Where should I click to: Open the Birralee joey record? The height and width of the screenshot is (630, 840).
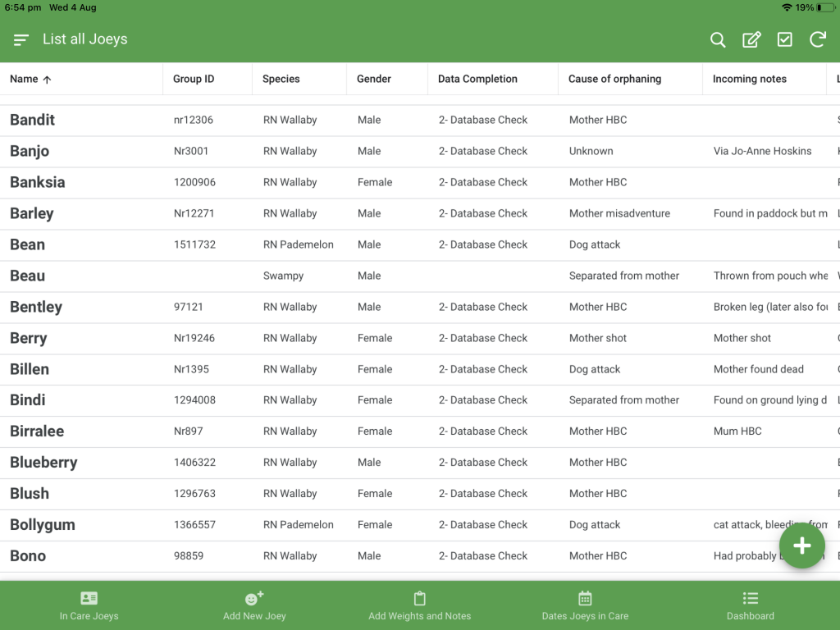[37, 431]
